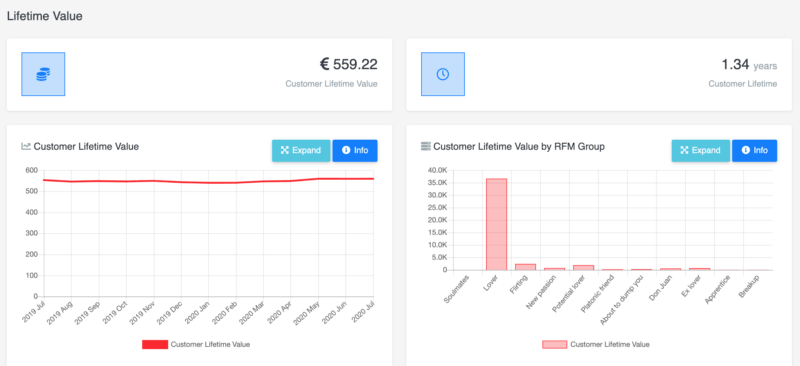Click the line at 2020 May point
This screenshot has width=800, height=366.
pos(318,179)
